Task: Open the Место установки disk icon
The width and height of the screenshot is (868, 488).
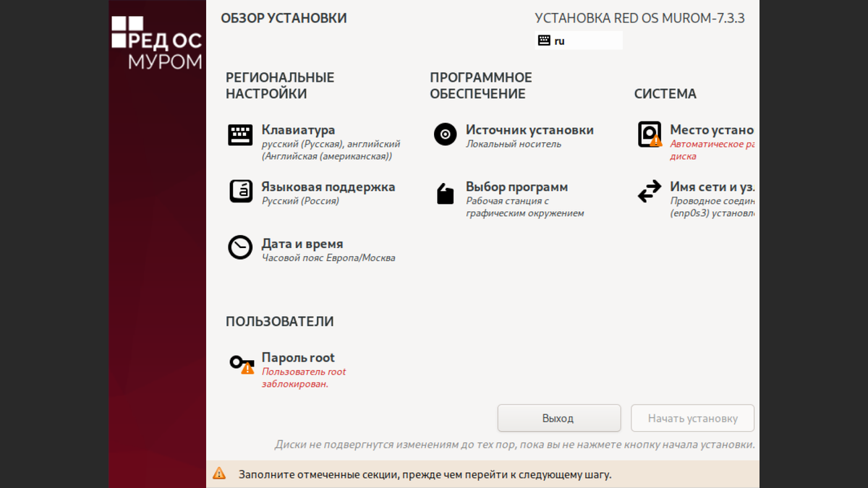Action: (x=650, y=134)
